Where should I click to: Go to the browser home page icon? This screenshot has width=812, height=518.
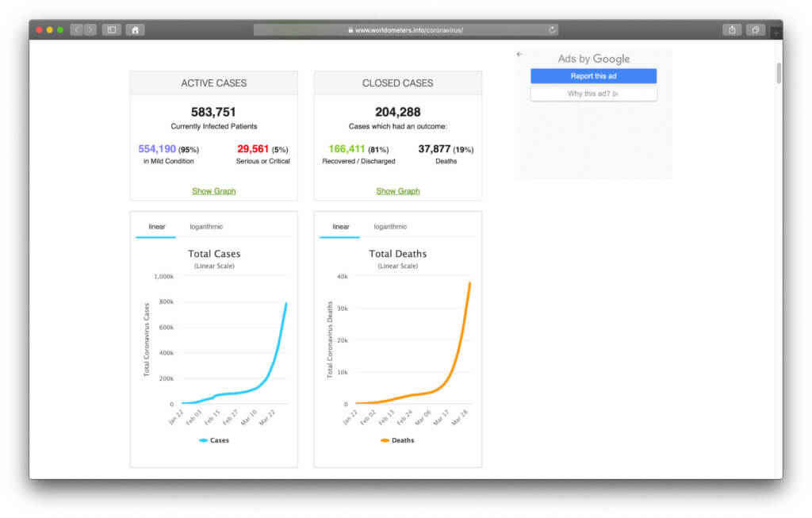(135, 30)
